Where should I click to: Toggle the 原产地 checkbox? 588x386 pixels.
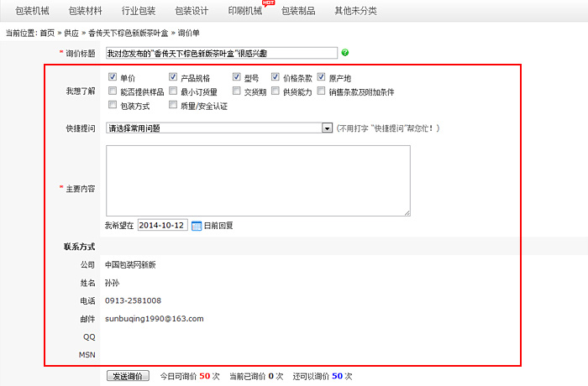pos(322,78)
